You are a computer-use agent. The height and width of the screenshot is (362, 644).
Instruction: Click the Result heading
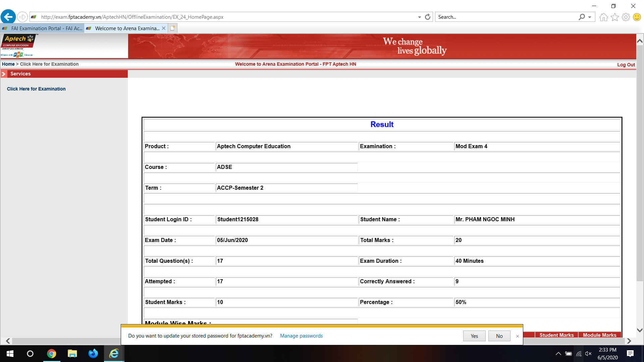(382, 124)
